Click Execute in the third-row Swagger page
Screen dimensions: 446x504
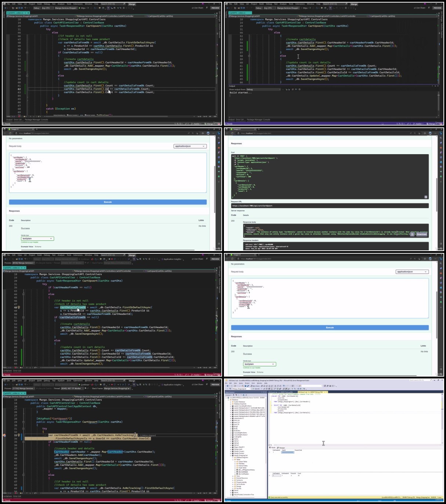pyautogui.click(x=330, y=327)
